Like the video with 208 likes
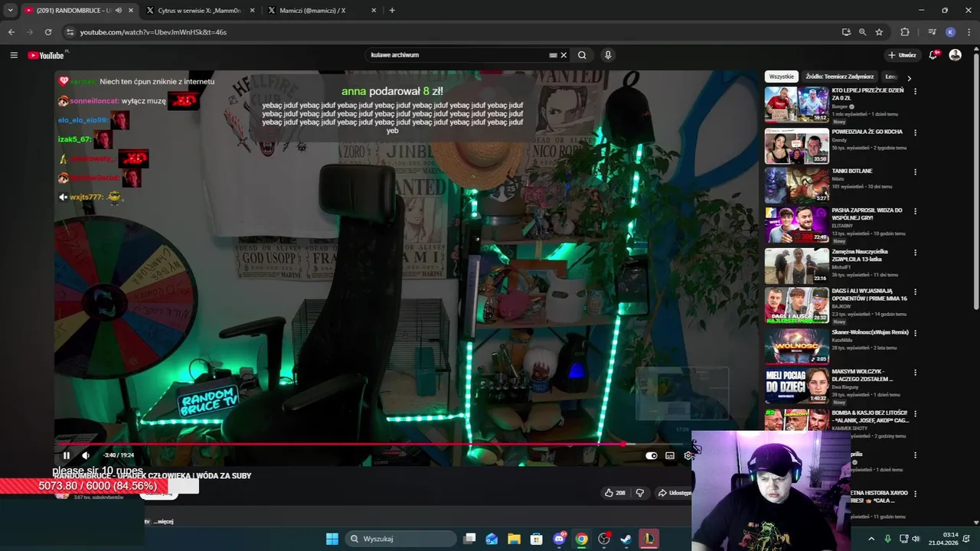 [615, 493]
